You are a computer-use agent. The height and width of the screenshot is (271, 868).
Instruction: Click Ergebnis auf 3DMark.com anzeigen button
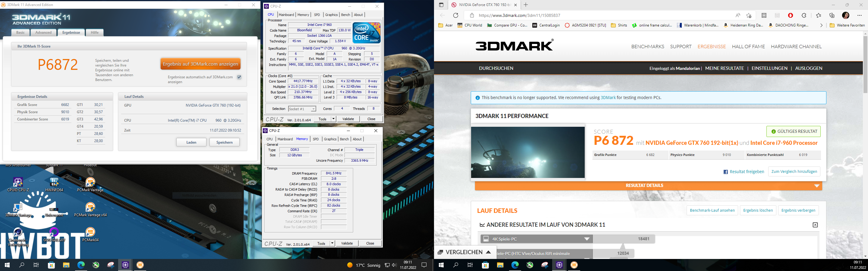click(x=200, y=64)
